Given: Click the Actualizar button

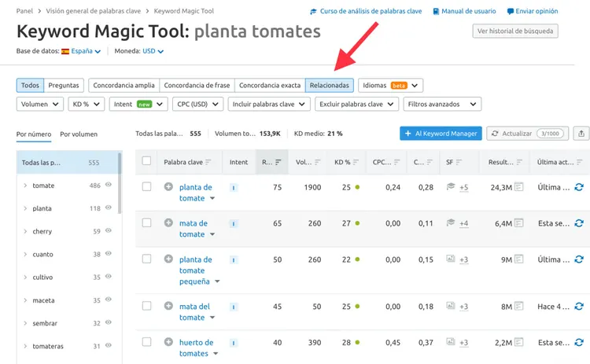Looking at the screenshot, I should (x=528, y=134).
